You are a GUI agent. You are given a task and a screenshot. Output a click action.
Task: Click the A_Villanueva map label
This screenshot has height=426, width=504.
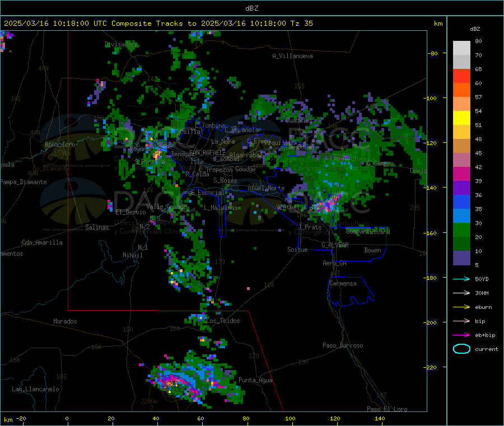[x=292, y=56]
